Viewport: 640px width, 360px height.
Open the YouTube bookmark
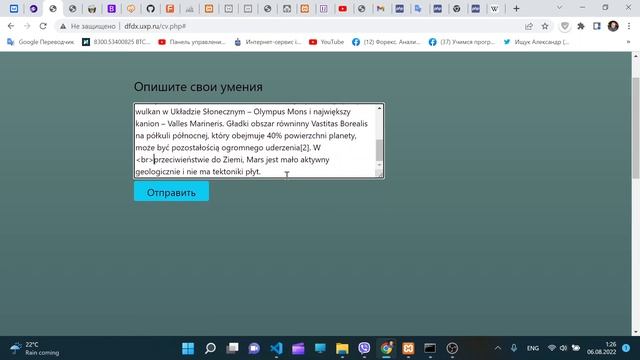click(327, 42)
